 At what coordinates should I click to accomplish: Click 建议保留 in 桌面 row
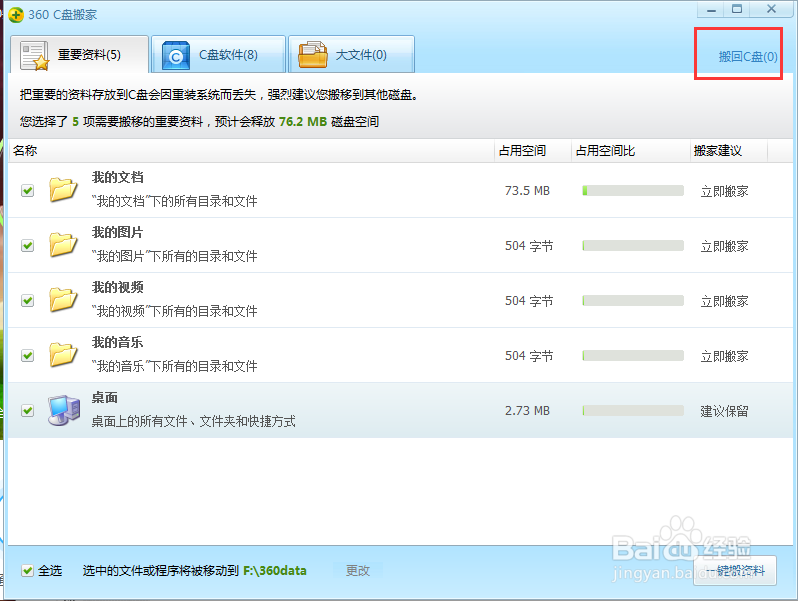click(724, 411)
